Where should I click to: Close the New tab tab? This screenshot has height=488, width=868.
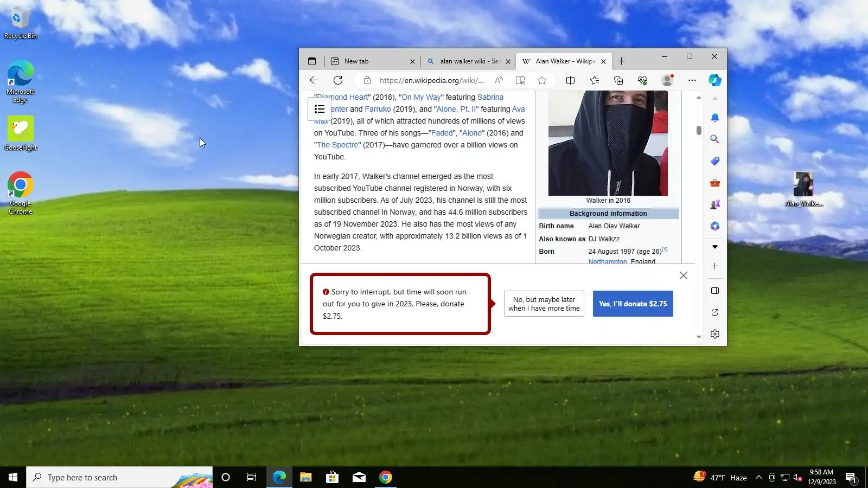point(412,61)
